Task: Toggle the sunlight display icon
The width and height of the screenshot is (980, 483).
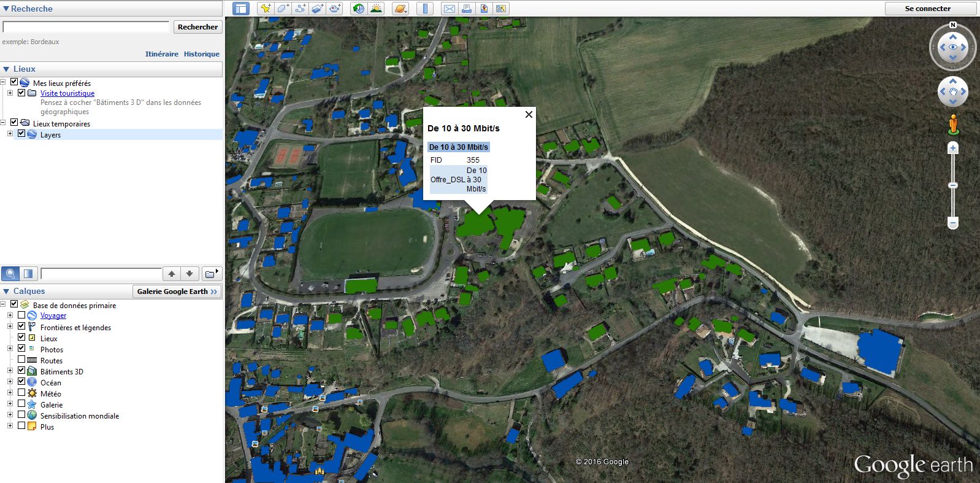Action: [x=376, y=9]
